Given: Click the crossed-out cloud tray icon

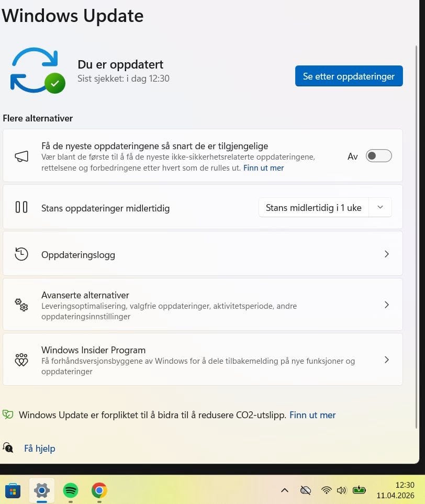Looking at the screenshot, I should pos(306,490).
